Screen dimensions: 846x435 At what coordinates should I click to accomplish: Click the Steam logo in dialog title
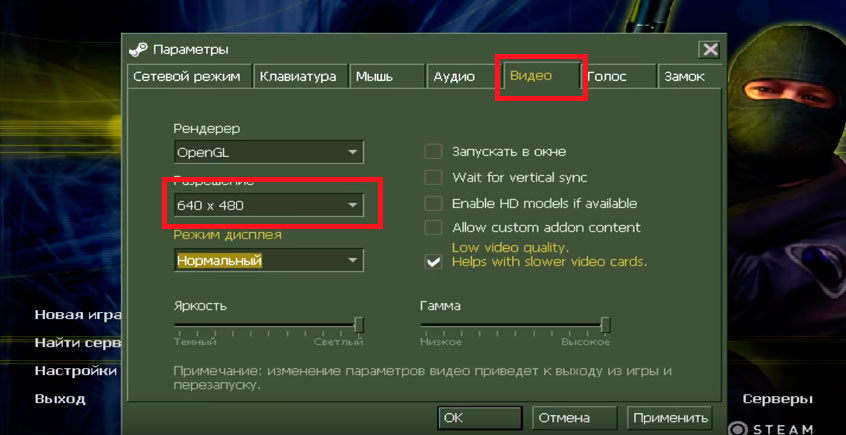pyautogui.click(x=139, y=49)
